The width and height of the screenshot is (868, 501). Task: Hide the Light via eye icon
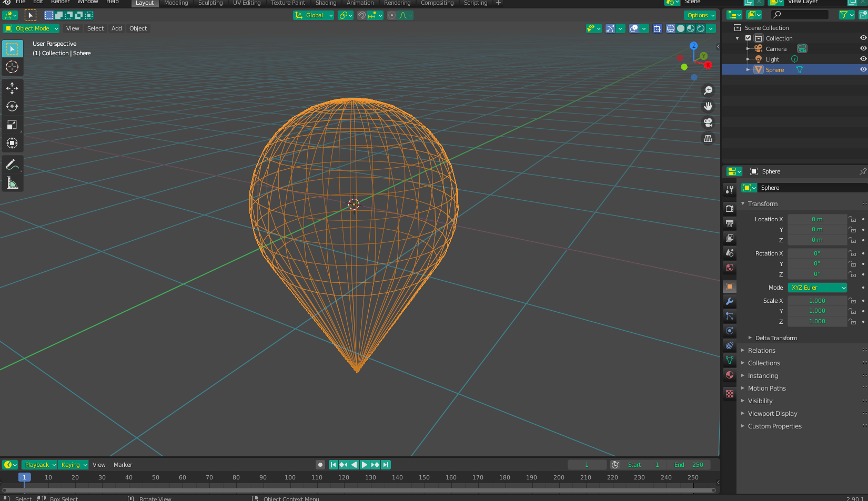click(x=863, y=59)
